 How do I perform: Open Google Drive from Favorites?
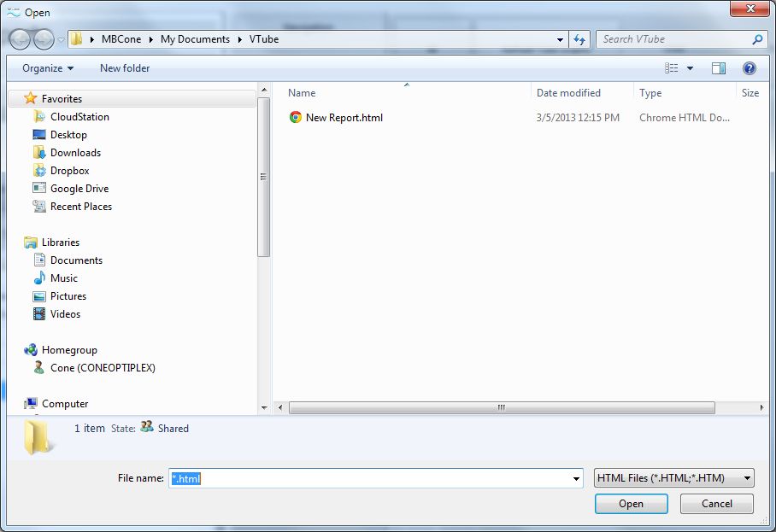[x=79, y=189]
